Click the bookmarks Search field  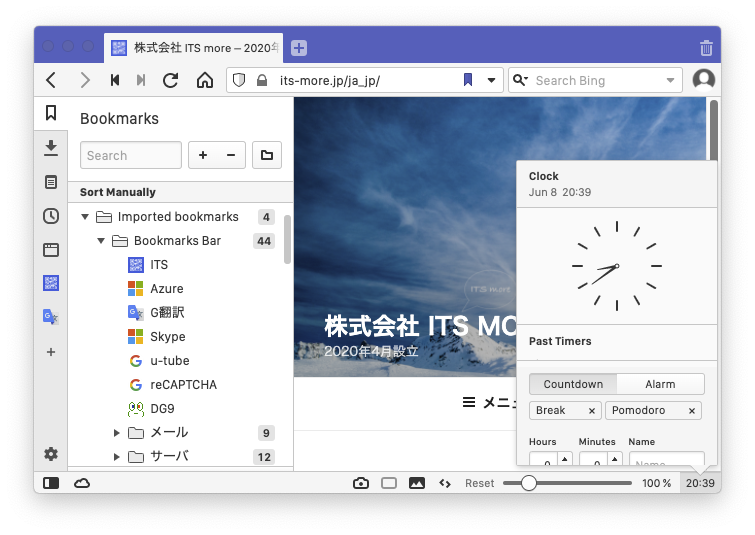131,155
